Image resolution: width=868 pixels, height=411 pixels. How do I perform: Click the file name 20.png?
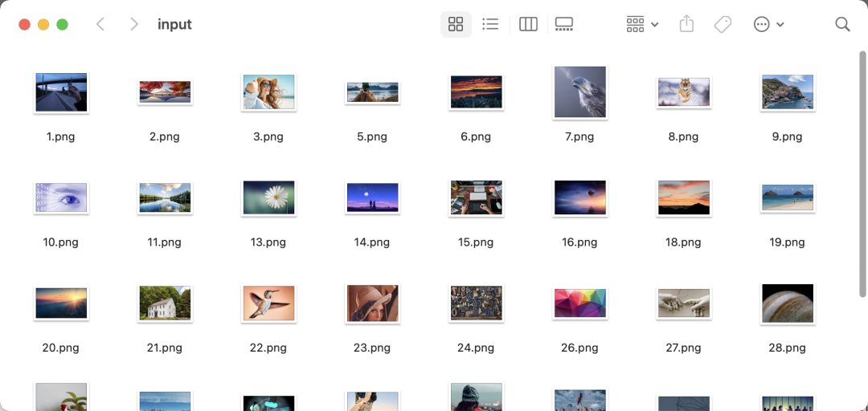tap(61, 348)
